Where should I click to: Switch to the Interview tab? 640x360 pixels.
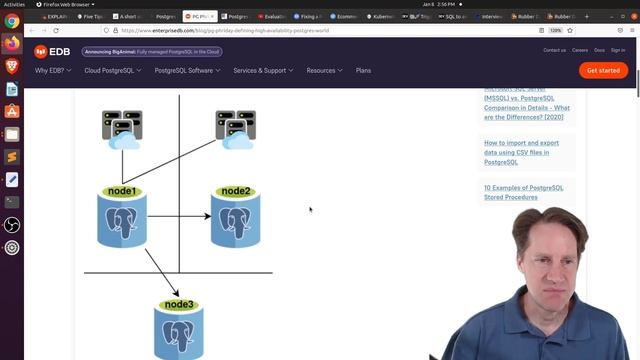pyautogui.click(x=488, y=17)
